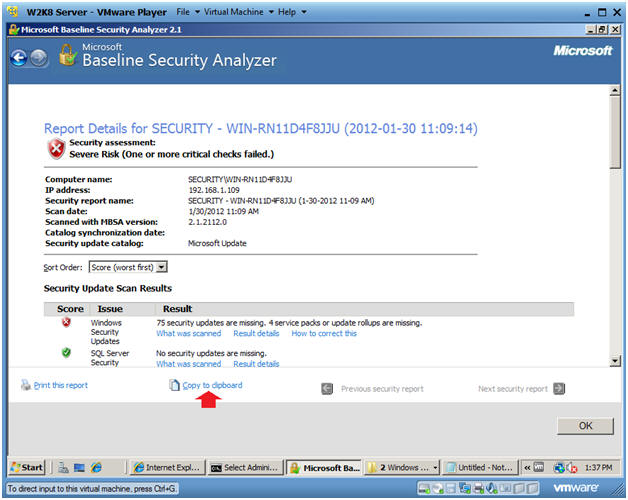Click the Score column header

[x=70, y=309]
